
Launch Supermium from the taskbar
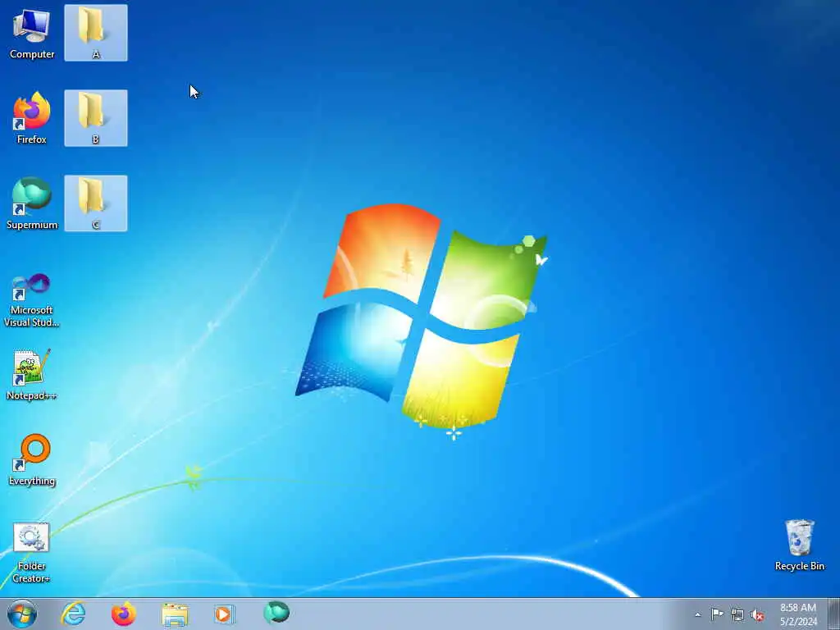click(x=276, y=614)
